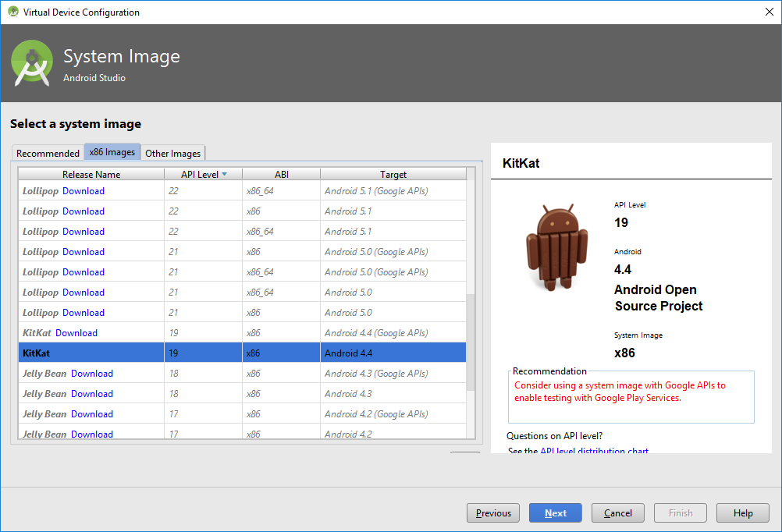The width and height of the screenshot is (782, 532).
Task: Click the red Google APIs recommendation text
Action: (620, 392)
